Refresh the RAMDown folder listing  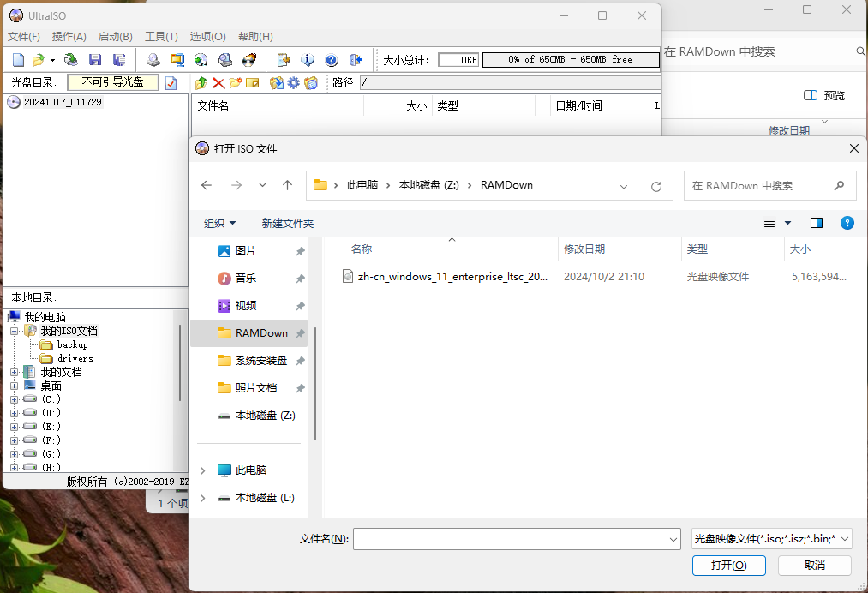click(x=656, y=186)
